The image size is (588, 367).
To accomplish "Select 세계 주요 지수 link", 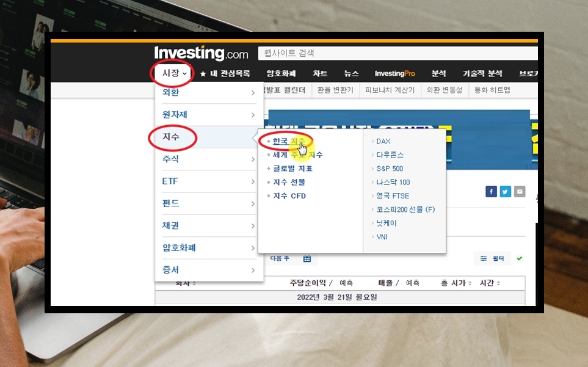I will point(297,155).
